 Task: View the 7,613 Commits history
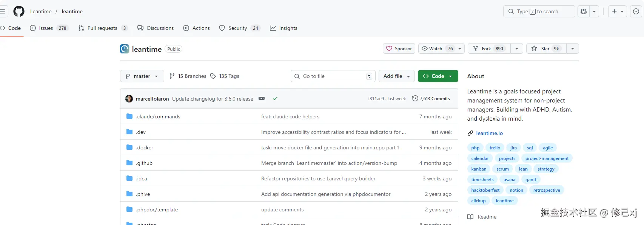[431, 99]
